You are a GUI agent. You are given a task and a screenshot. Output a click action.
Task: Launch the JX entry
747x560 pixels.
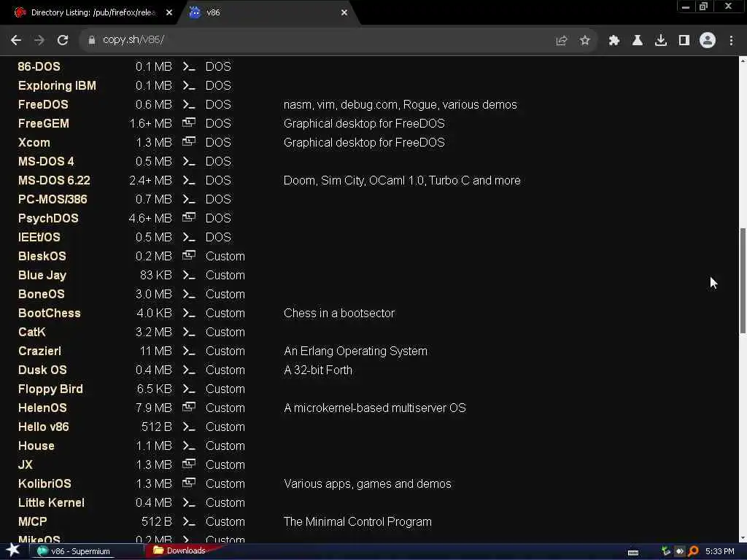click(26, 464)
